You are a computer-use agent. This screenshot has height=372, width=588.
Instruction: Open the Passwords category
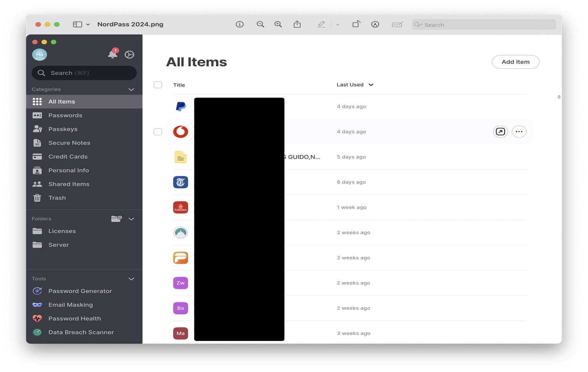[84, 115]
